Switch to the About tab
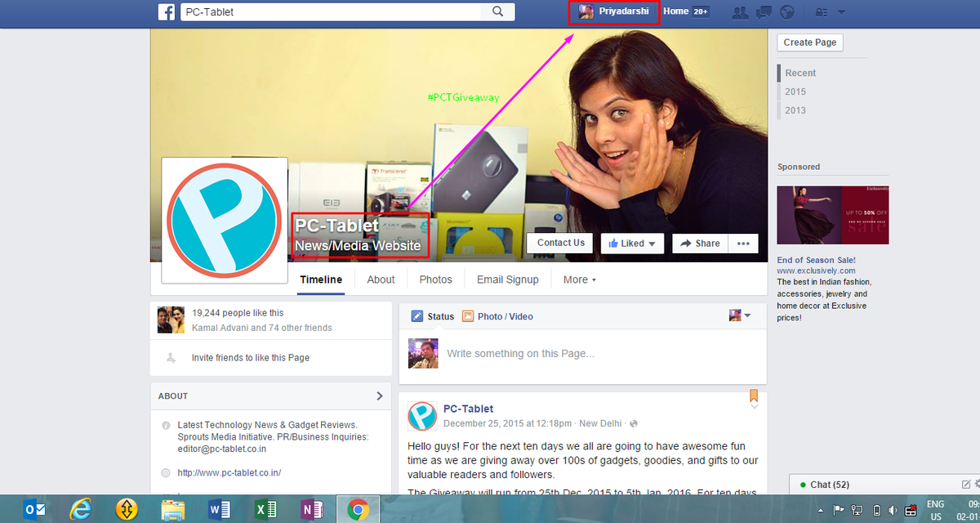The image size is (980, 523). pyautogui.click(x=381, y=279)
